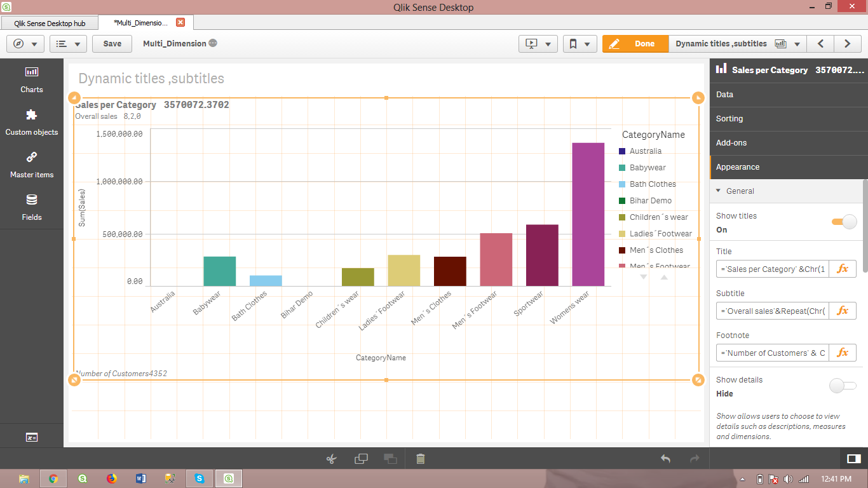Delete the selected chart
The width and height of the screenshot is (868, 488).
click(x=421, y=459)
